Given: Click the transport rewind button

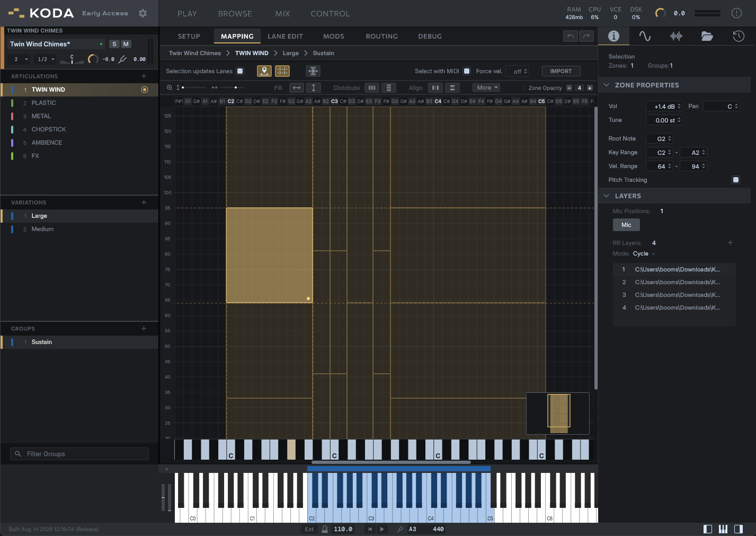Looking at the screenshot, I should tap(370, 529).
